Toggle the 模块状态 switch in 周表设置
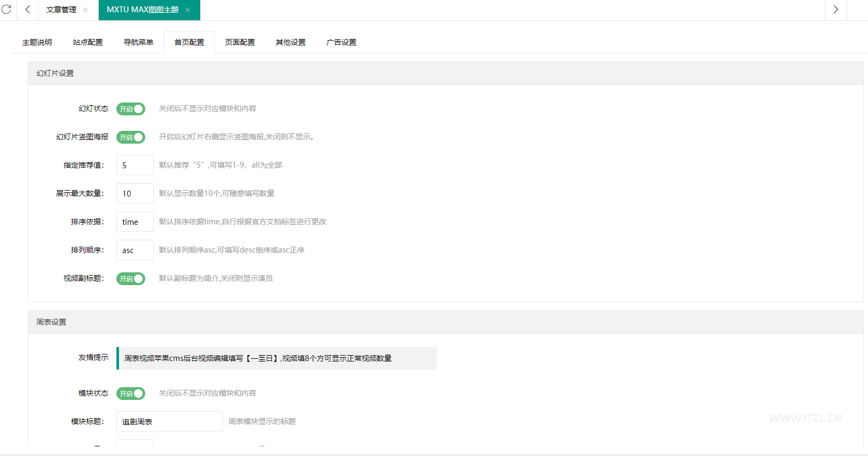The height and width of the screenshot is (456, 868). [x=131, y=394]
